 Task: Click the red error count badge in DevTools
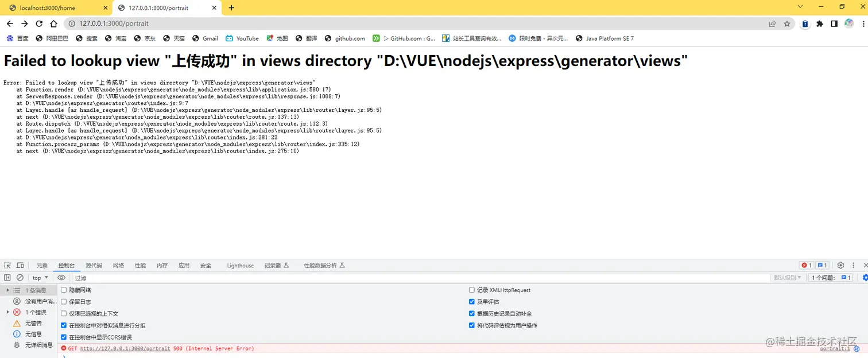pyautogui.click(x=806, y=265)
